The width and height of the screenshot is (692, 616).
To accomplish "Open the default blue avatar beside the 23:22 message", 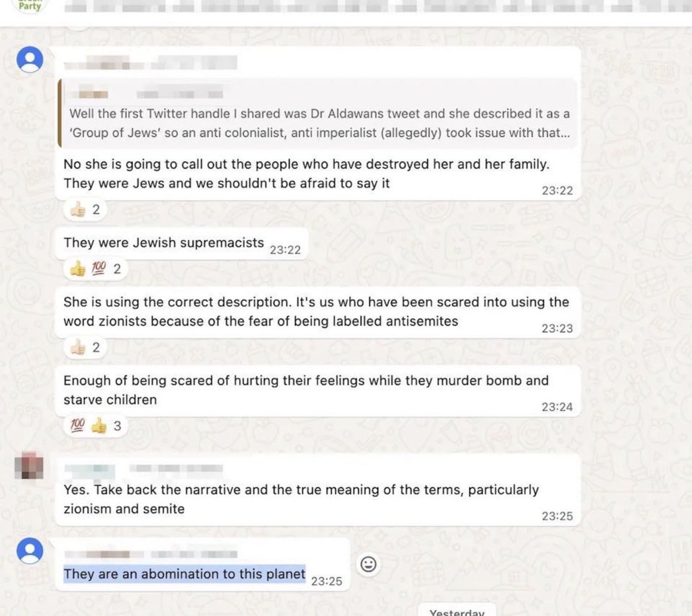I will [x=30, y=59].
